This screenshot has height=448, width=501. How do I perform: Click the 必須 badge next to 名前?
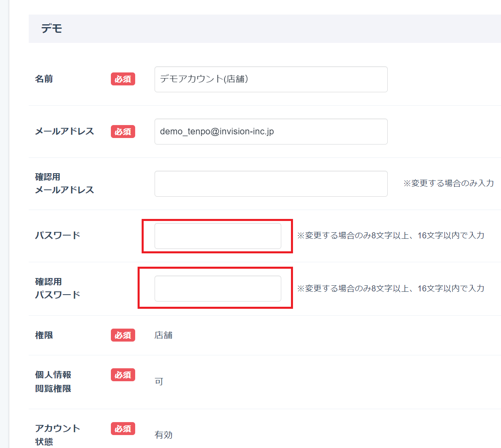point(123,79)
